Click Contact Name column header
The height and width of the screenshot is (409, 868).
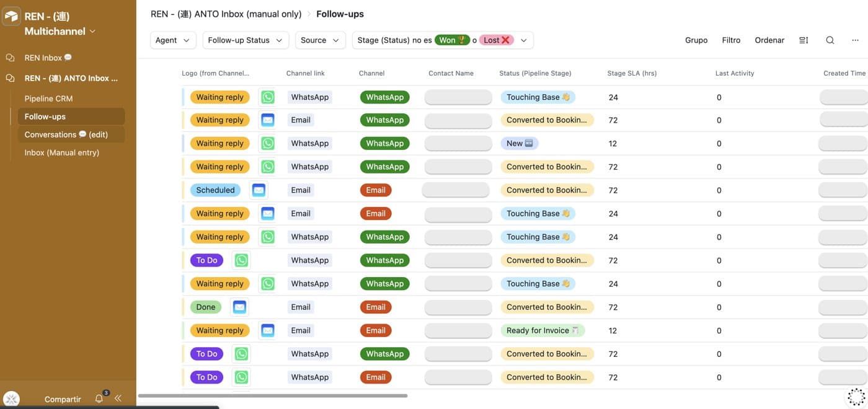451,73
